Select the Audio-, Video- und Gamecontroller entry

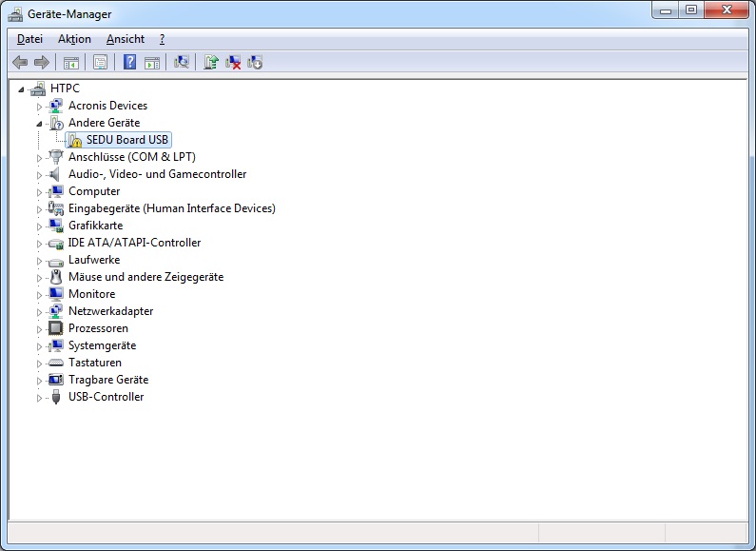157,174
